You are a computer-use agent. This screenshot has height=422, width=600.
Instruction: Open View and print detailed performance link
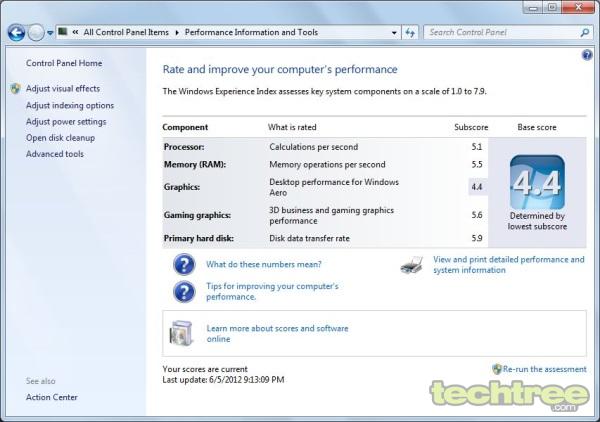[x=509, y=265]
